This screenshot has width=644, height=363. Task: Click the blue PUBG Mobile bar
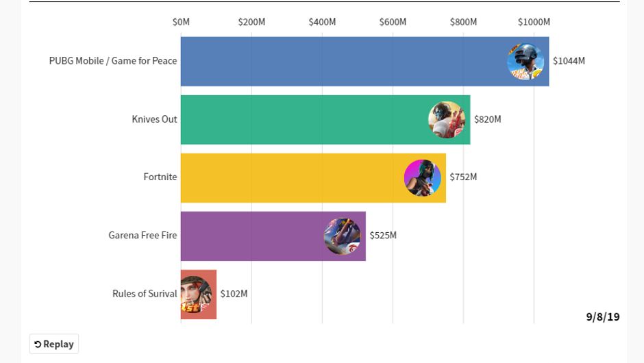point(343,62)
